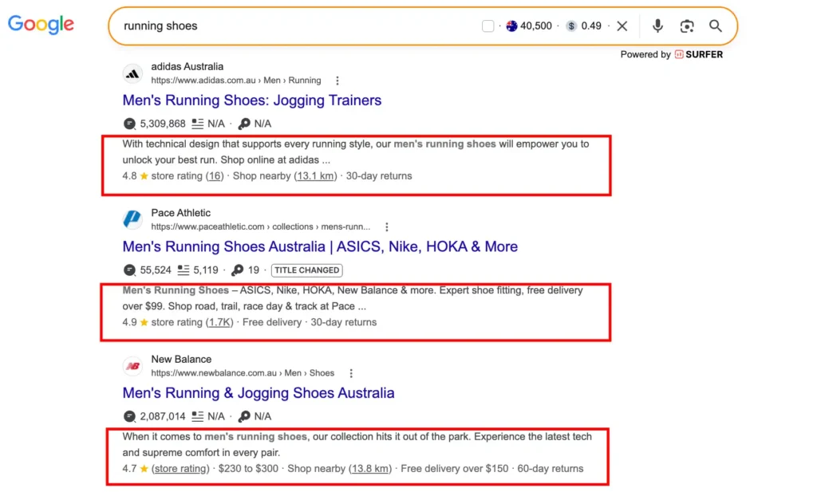Click the Powered by text
This screenshot has height=504, width=817.
[645, 55]
